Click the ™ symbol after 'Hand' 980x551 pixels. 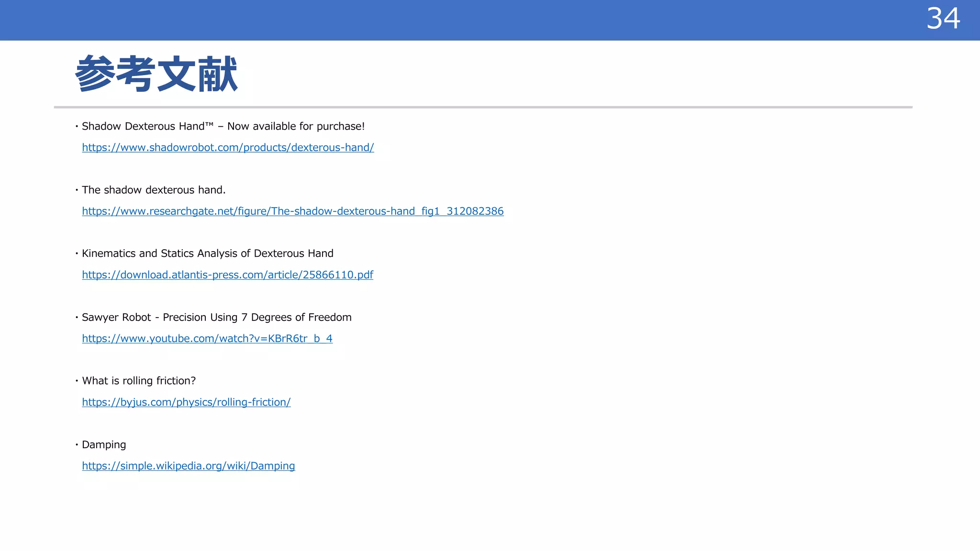pos(209,124)
